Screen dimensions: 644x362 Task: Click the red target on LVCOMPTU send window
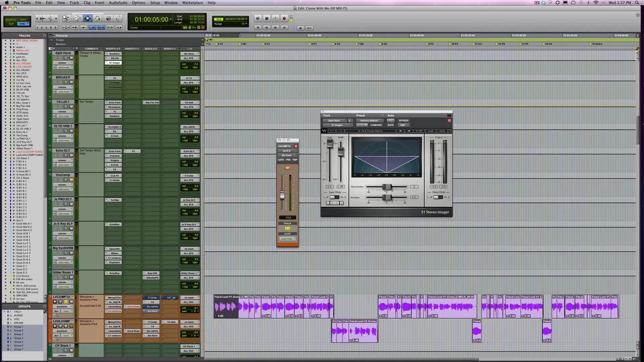296,146
